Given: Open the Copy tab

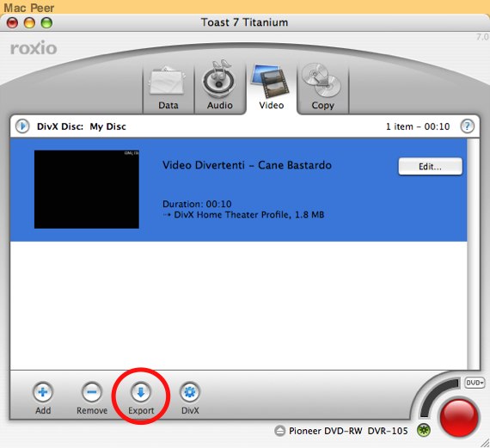Looking at the screenshot, I should (322, 87).
